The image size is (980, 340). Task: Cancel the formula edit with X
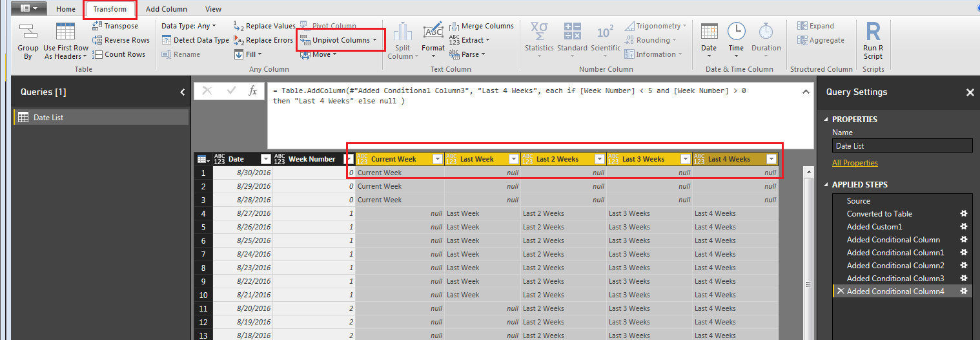pyautogui.click(x=207, y=91)
